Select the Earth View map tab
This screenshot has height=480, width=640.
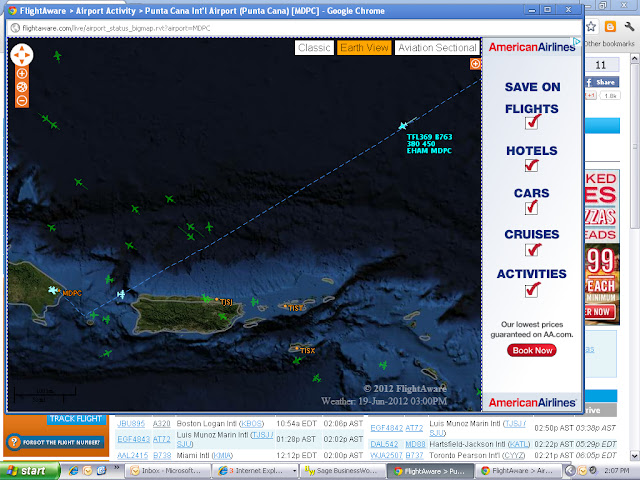[x=364, y=48]
